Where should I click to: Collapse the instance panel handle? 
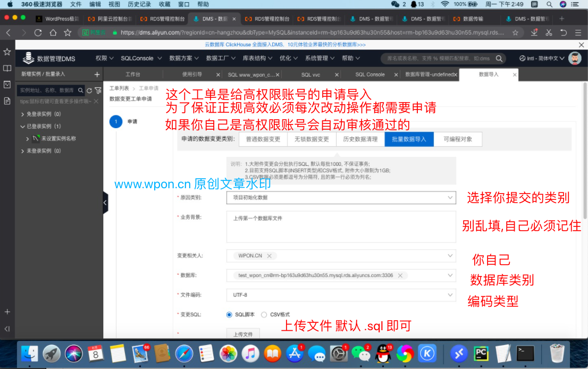pyautogui.click(x=105, y=203)
